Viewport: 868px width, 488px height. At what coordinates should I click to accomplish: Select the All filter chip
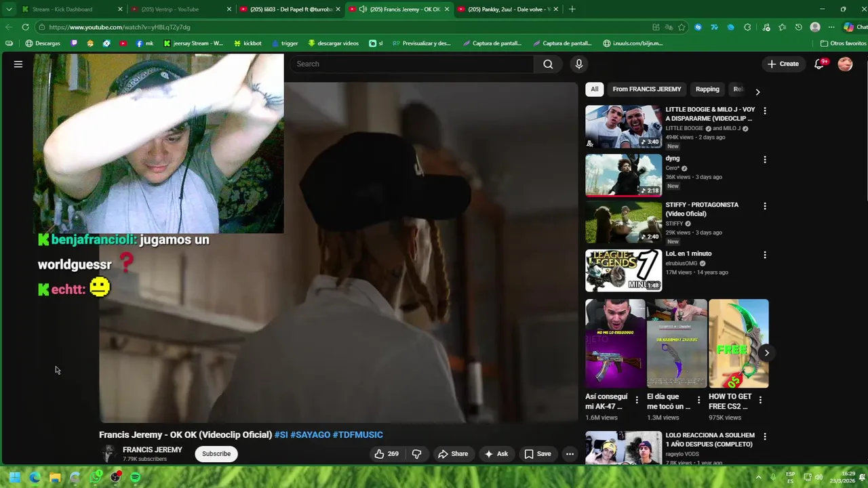click(595, 89)
